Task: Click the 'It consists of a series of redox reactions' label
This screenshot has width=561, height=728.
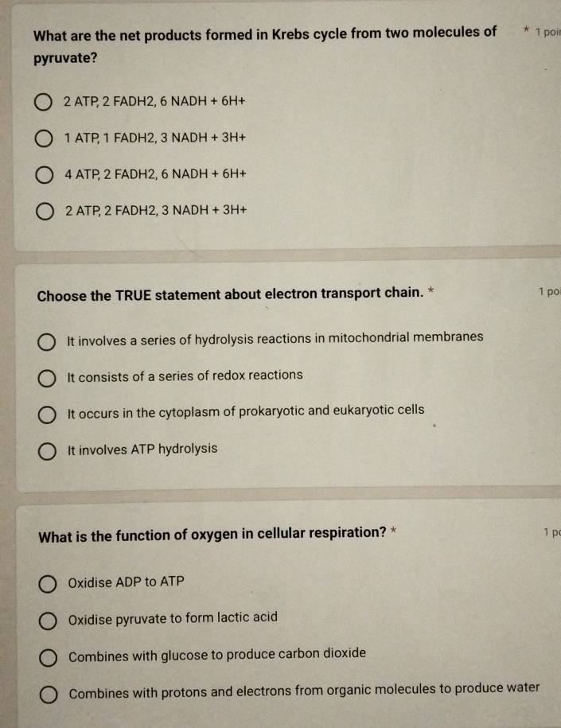Action: [x=185, y=376]
